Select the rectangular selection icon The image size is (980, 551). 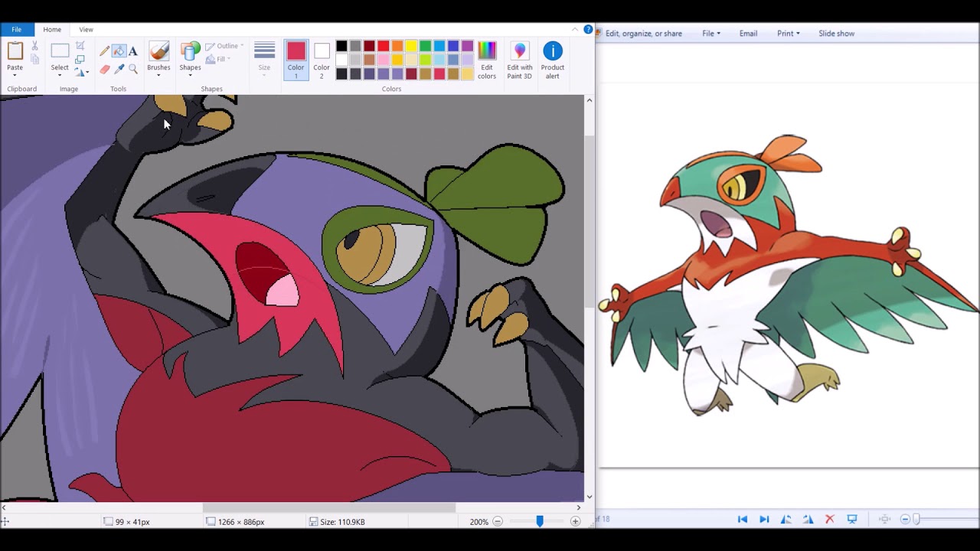[x=60, y=51]
